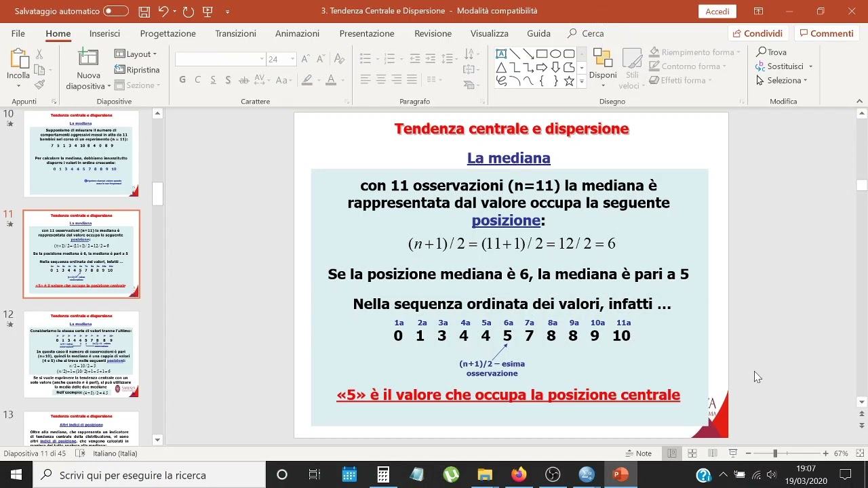
Task: Click the zoom slider handle
Action: pyautogui.click(x=775, y=453)
